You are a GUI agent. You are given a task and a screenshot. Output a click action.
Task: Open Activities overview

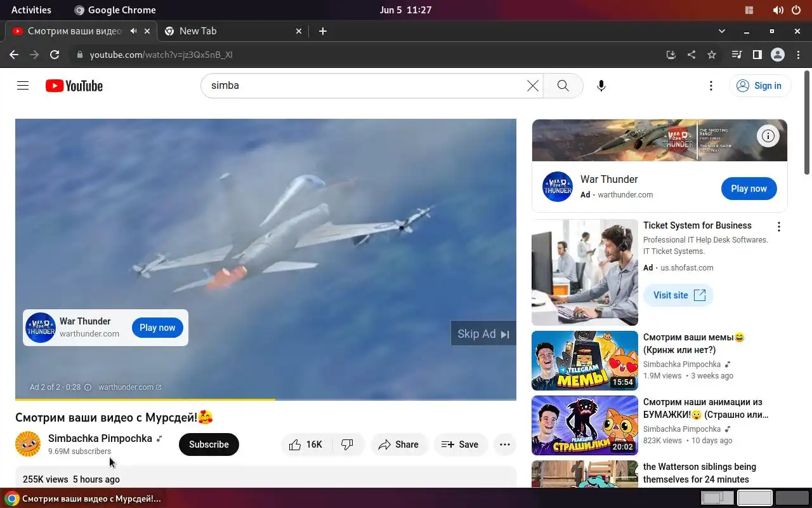[x=31, y=10]
